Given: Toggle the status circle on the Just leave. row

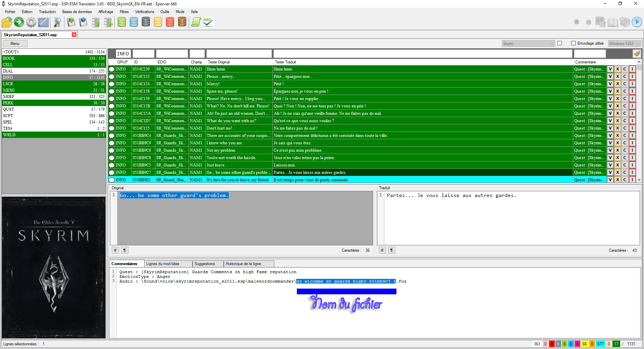Looking at the screenshot, I should click(112, 165).
